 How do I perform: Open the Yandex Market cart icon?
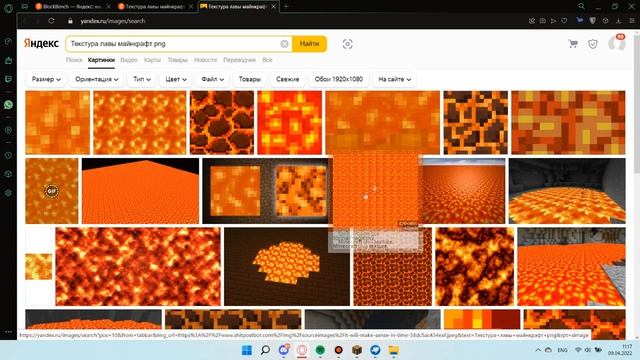point(573,44)
